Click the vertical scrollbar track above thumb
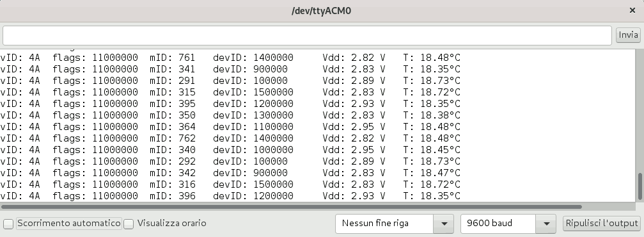644x237 pixels. pyautogui.click(x=640, y=111)
